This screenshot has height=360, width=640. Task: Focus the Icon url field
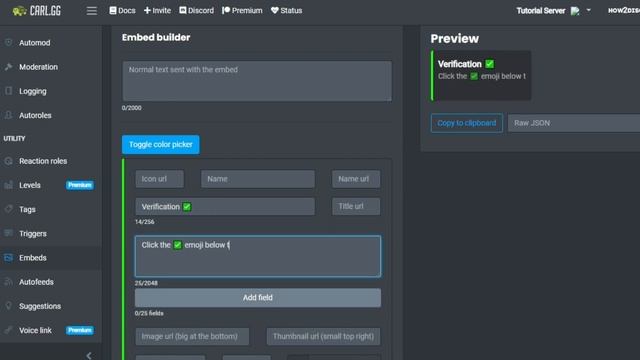click(x=160, y=179)
